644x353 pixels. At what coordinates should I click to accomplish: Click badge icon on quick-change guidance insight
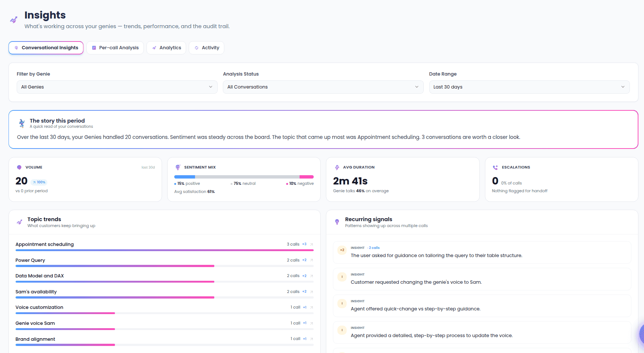(x=342, y=303)
